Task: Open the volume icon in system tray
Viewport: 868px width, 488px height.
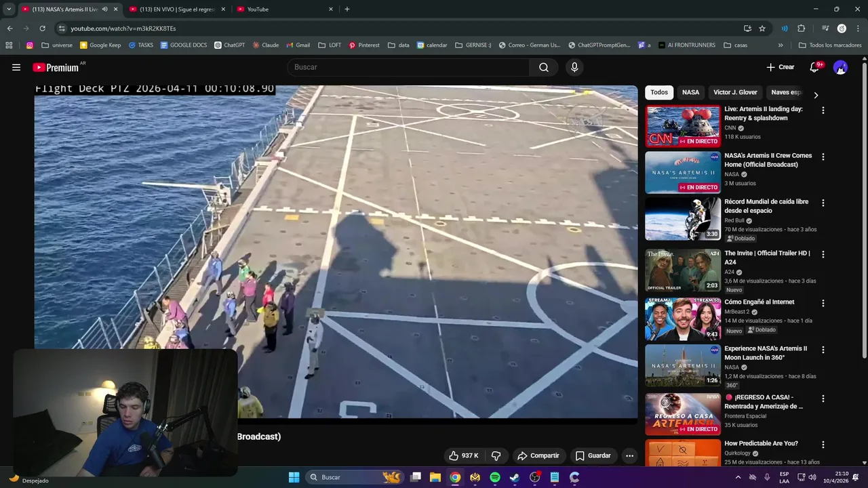Action: coord(812,477)
